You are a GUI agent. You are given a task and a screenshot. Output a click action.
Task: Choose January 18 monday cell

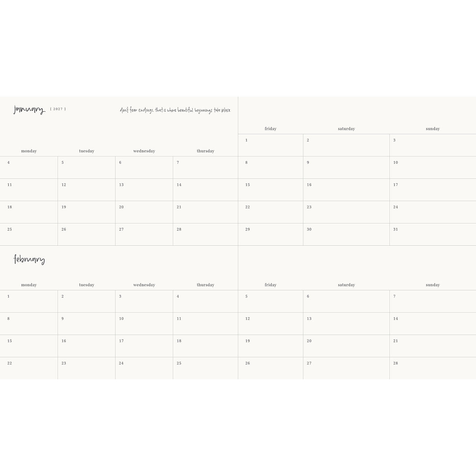[29, 212]
